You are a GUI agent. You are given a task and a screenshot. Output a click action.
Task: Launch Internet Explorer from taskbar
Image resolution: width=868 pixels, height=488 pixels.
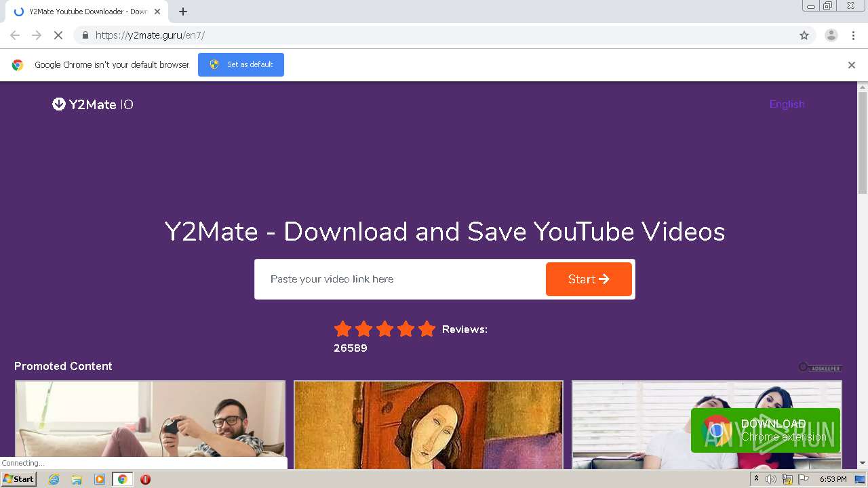(x=54, y=479)
